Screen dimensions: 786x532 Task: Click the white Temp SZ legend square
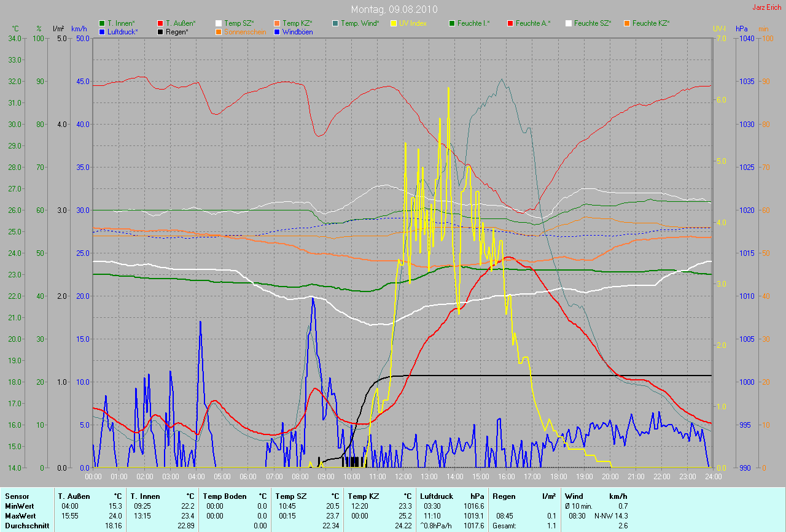click(219, 23)
